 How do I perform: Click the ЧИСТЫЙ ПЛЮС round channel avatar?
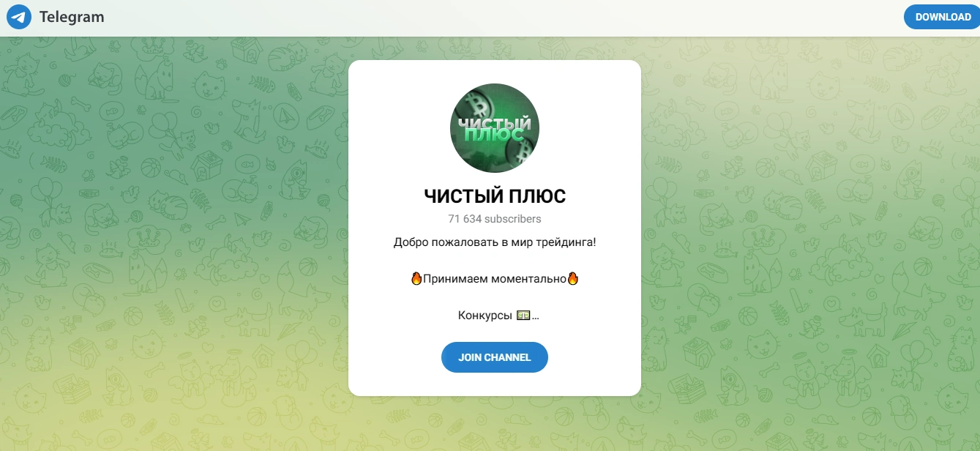tap(495, 128)
